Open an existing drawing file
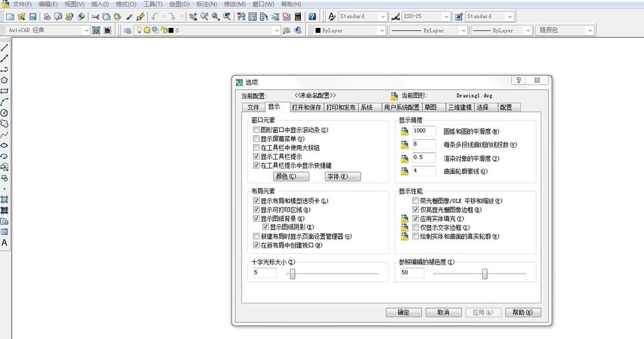 point(21,16)
